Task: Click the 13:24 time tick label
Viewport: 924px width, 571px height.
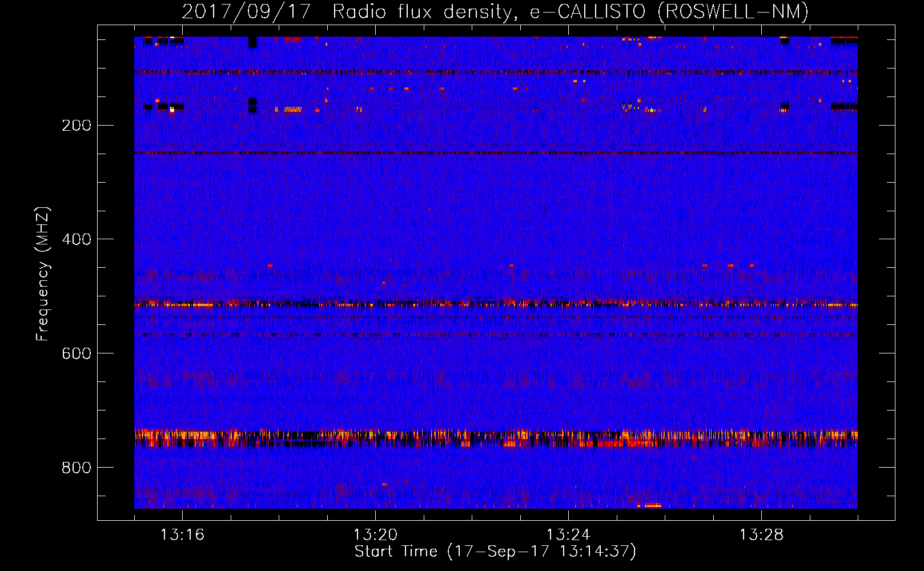Action: (568, 535)
